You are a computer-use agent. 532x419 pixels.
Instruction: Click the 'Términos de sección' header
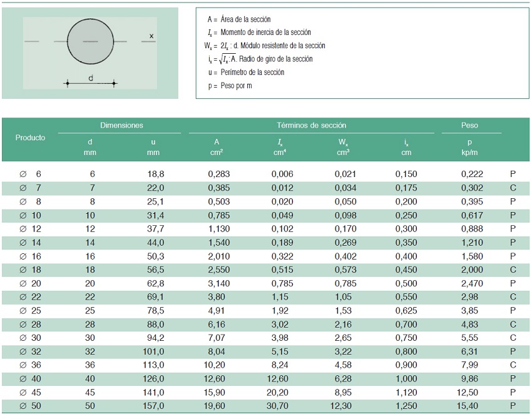point(311,126)
